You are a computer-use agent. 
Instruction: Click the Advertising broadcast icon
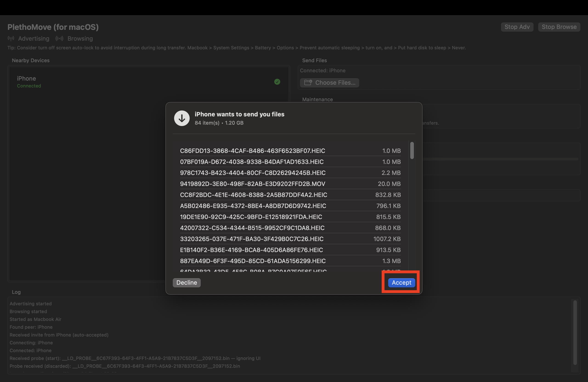[x=11, y=39]
